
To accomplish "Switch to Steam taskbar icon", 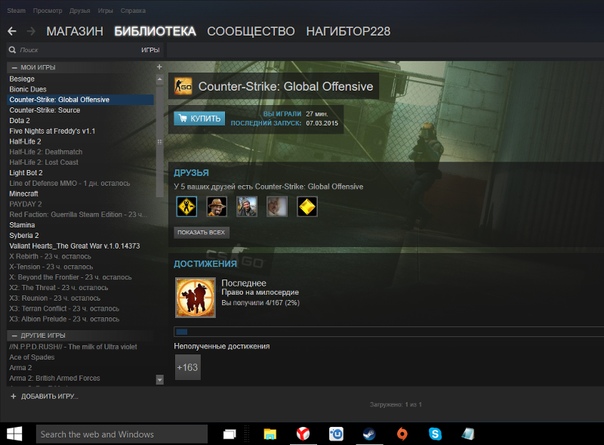I will point(369,434).
